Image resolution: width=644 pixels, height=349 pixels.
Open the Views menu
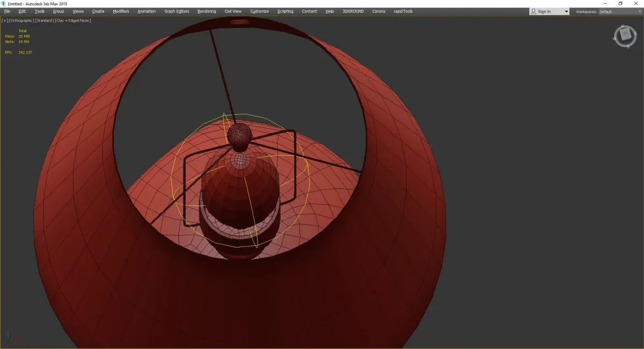(78, 11)
